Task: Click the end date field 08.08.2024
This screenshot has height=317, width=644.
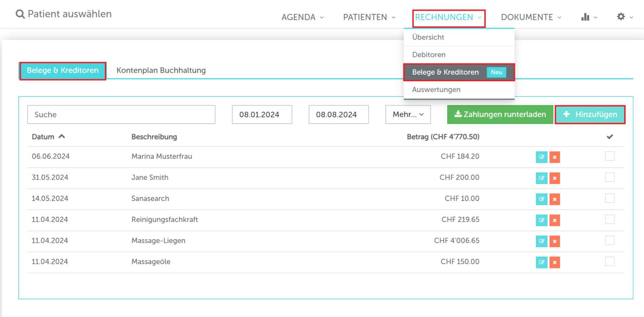Action: [338, 115]
